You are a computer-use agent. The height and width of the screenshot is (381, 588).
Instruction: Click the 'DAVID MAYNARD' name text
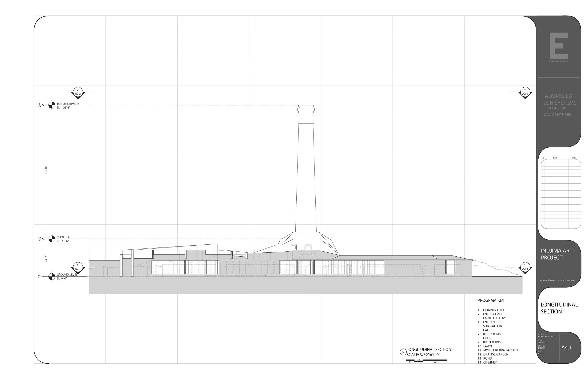tap(558, 114)
